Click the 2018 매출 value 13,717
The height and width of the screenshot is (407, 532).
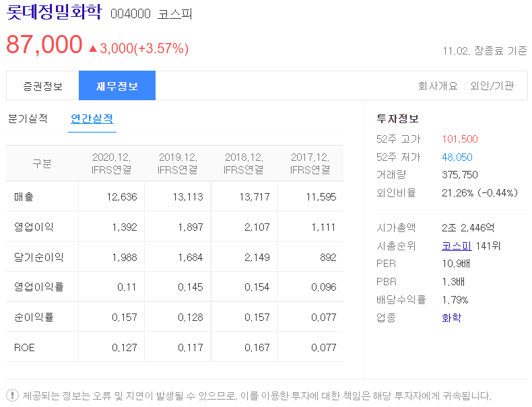pos(255,197)
